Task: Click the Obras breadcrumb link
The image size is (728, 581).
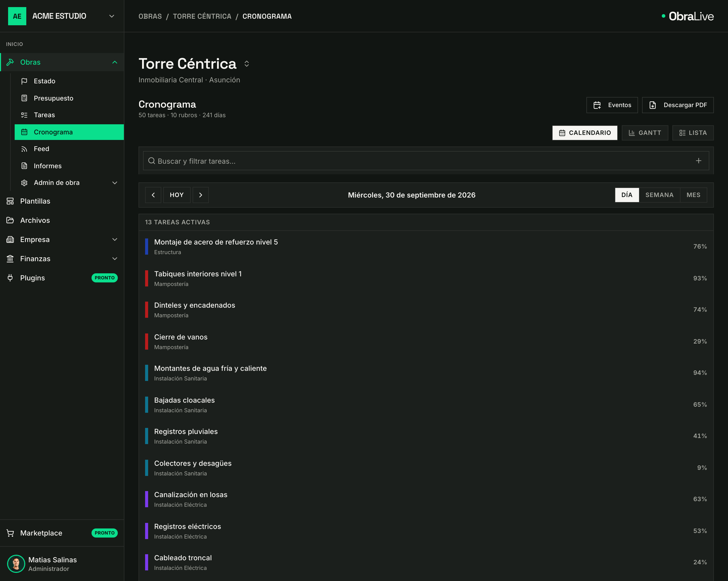Action: pos(150,16)
